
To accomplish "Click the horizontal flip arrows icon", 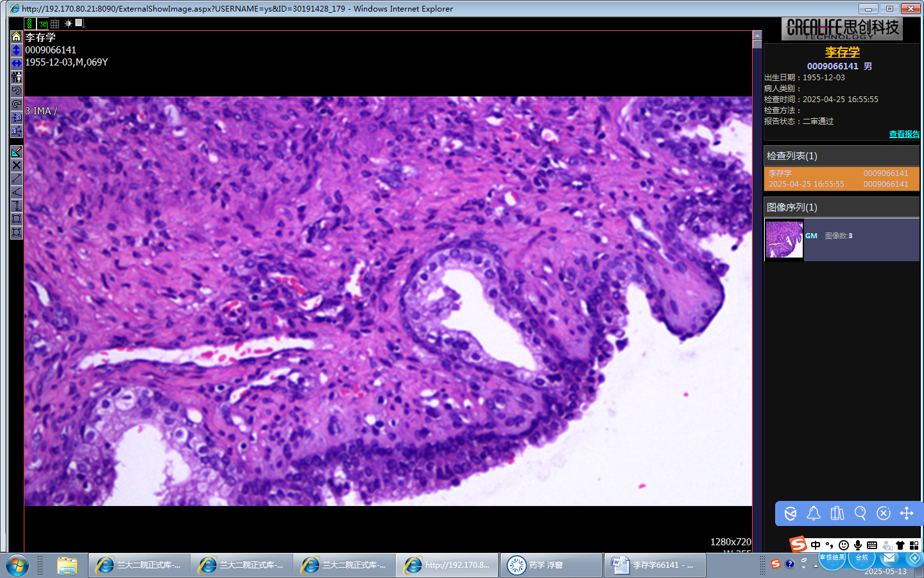I will [17, 64].
